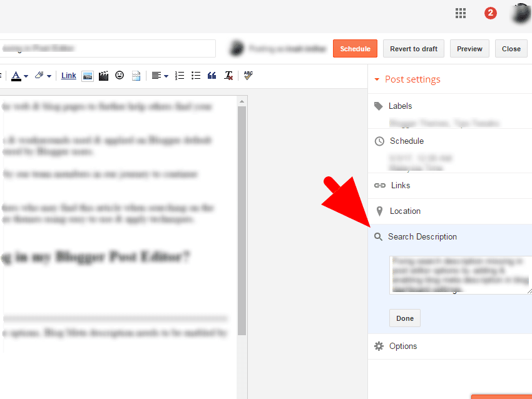Screen dimensions: 532x399
Task: Expand the Location section
Action: [x=450, y=211]
